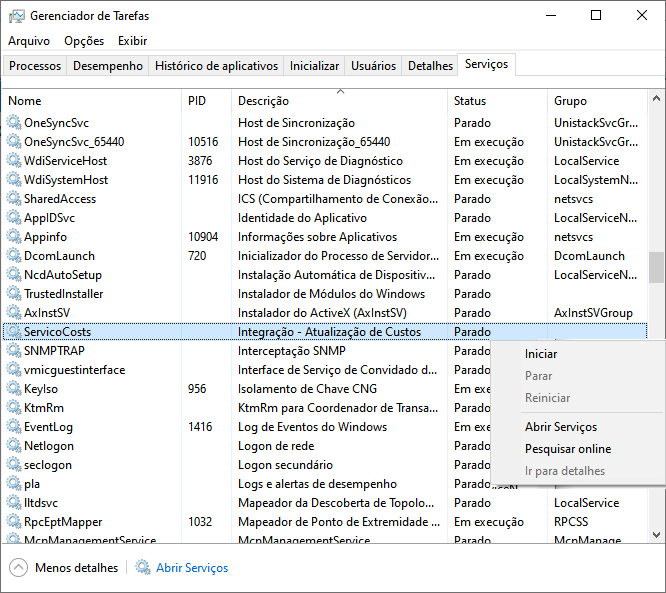Switch to the Inicializar tab
This screenshot has height=593, width=666.
click(x=314, y=66)
